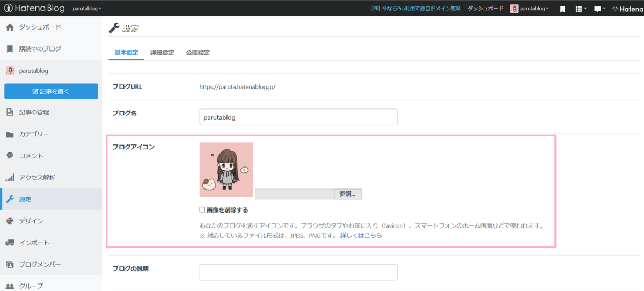Click the wrench icon in 設定 page heading
Screen dimensions: 644x291
click(x=114, y=28)
